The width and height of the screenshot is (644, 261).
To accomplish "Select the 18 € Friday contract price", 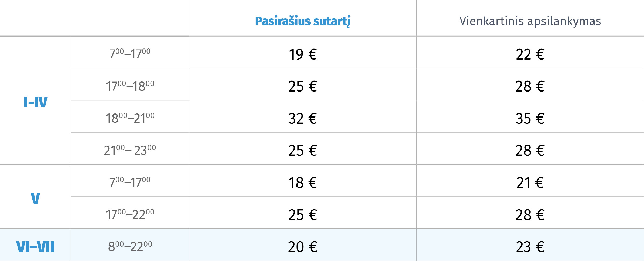I will (x=303, y=182).
